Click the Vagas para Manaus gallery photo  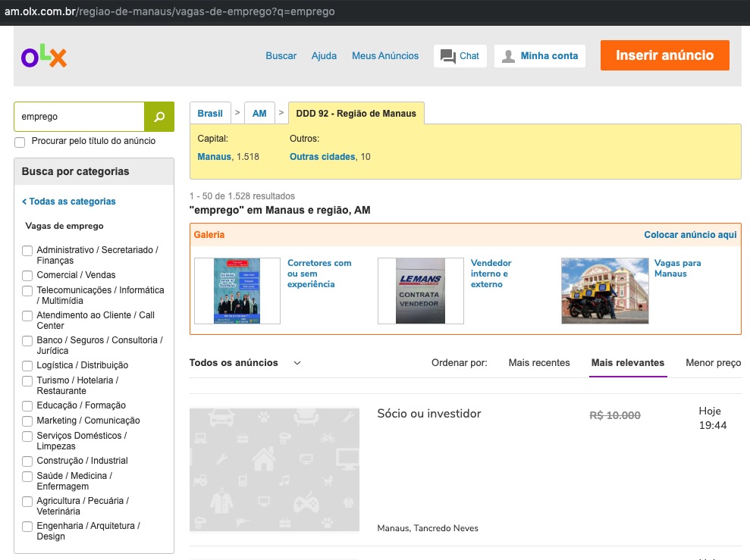pyautogui.click(x=604, y=291)
